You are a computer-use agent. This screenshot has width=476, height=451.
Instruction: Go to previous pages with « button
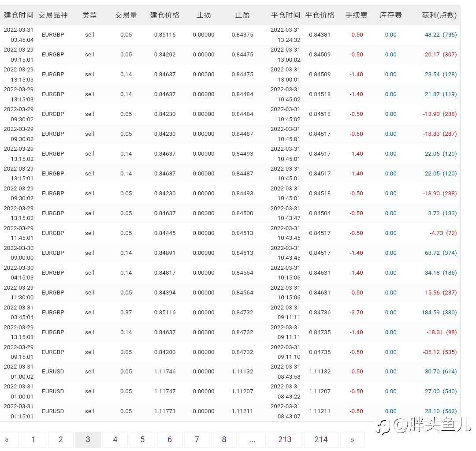pos(7,440)
